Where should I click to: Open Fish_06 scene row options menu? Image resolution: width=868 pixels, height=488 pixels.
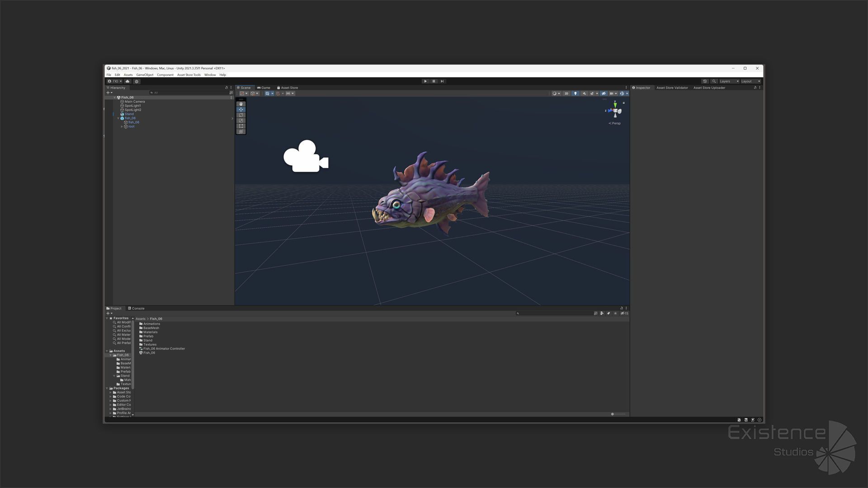231,98
